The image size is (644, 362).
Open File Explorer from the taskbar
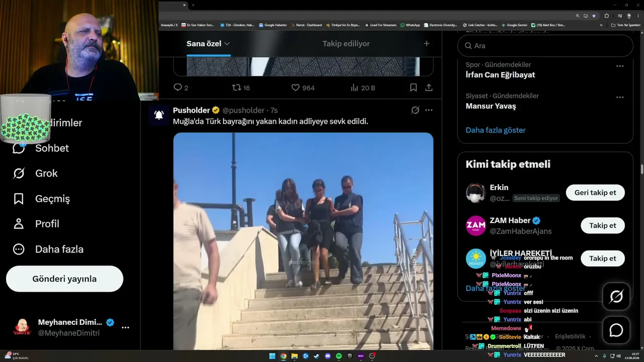pyautogui.click(x=294, y=356)
